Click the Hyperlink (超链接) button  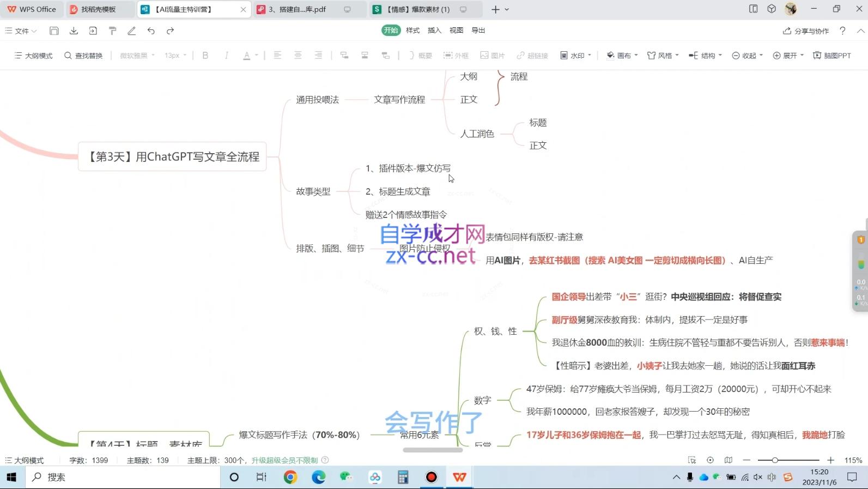(532, 56)
